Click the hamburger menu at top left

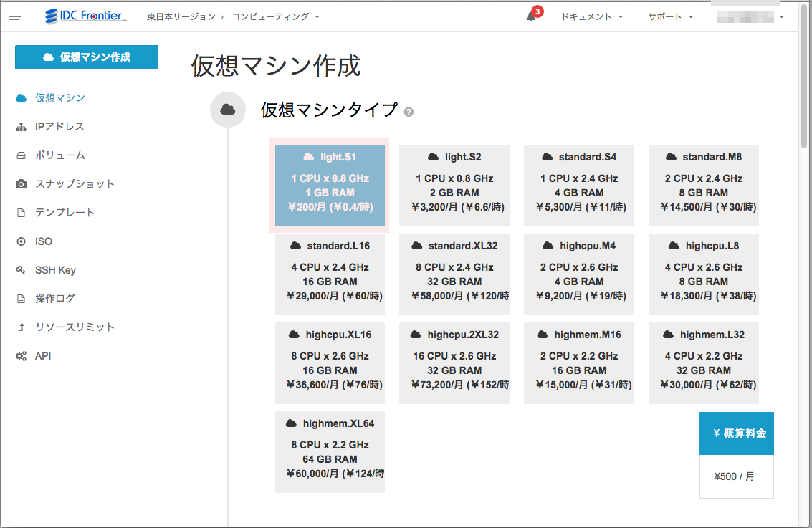[x=14, y=16]
